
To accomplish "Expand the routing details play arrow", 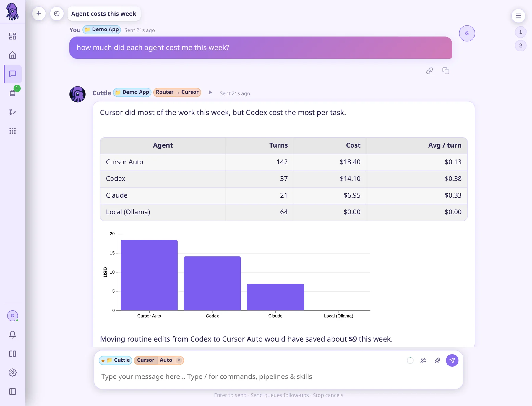I will [x=210, y=93].
